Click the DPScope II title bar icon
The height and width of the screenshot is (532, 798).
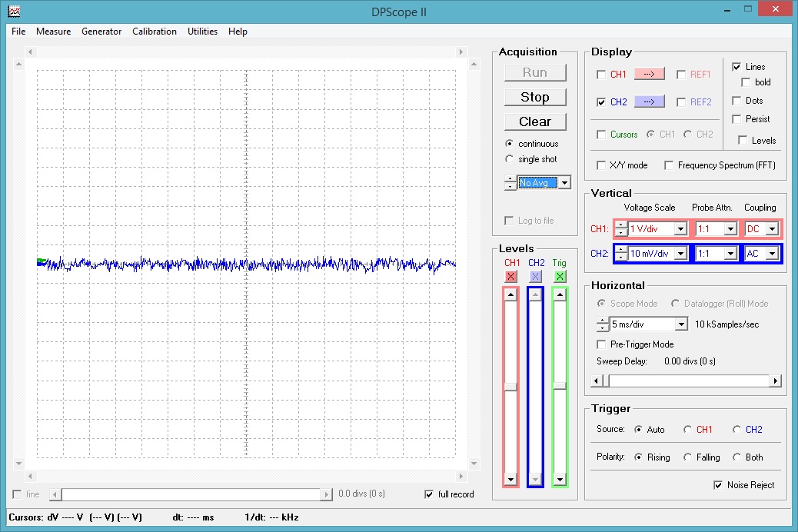point(15,12)
